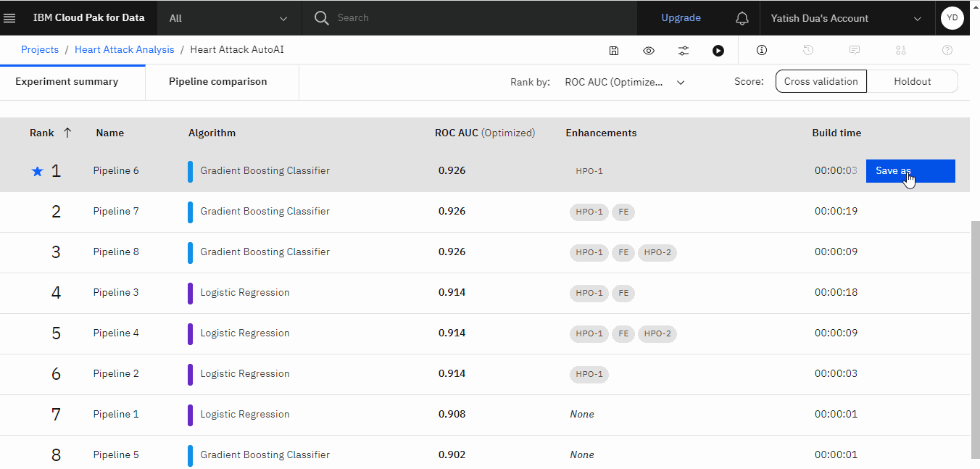
Task: Open the All category dropdown
Action: [229, 18]
